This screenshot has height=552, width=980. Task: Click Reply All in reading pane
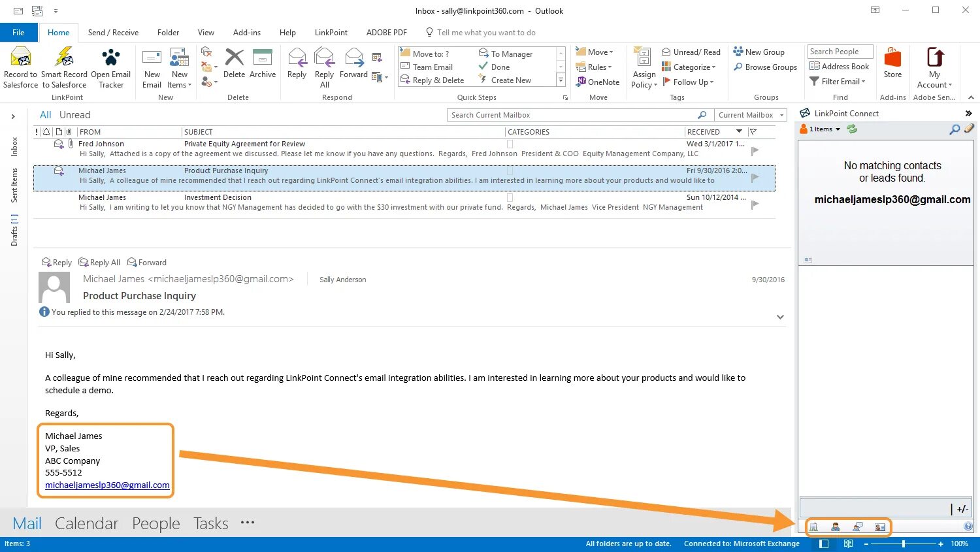[100, 262]
